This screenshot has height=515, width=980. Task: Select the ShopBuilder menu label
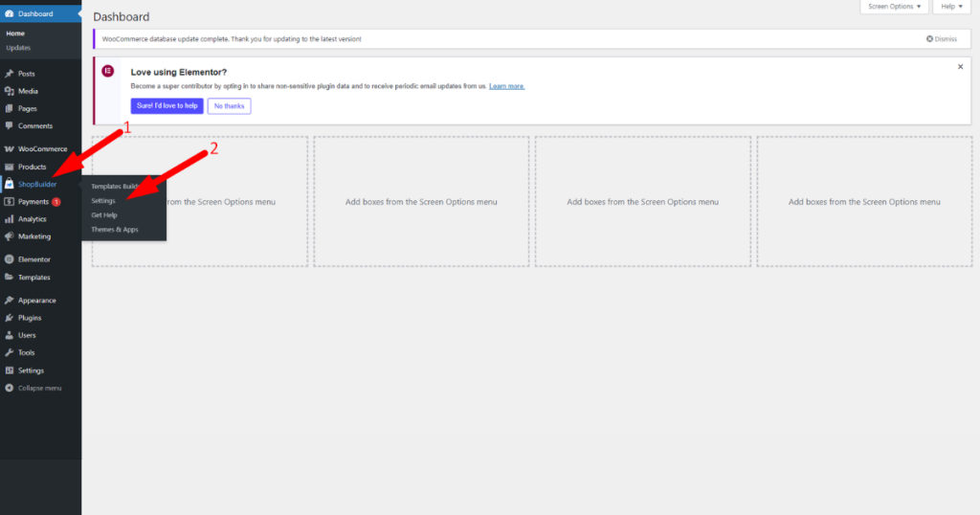pyautogui.click(x=37, y=185)
